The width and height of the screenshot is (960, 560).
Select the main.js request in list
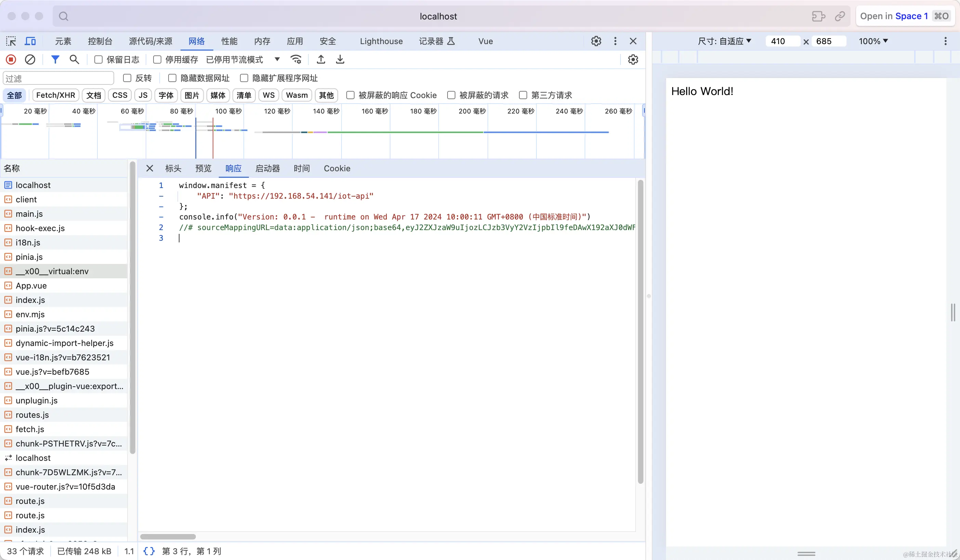pyautogui.click(x=29, y=214)
